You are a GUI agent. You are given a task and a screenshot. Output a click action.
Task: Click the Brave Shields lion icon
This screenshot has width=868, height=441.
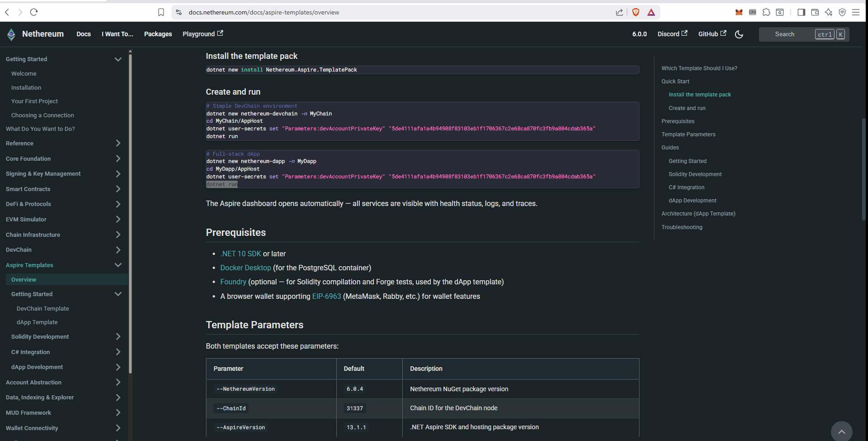[x=636, y=12]
